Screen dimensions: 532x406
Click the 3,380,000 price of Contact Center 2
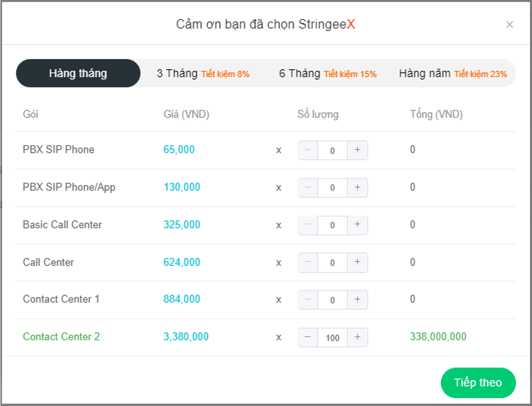(x=186, y=337)
